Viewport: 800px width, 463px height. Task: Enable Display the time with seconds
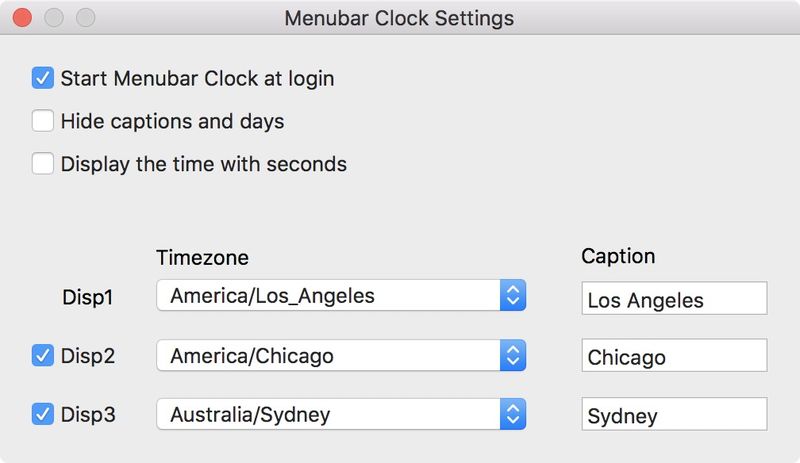click(42, 164)
